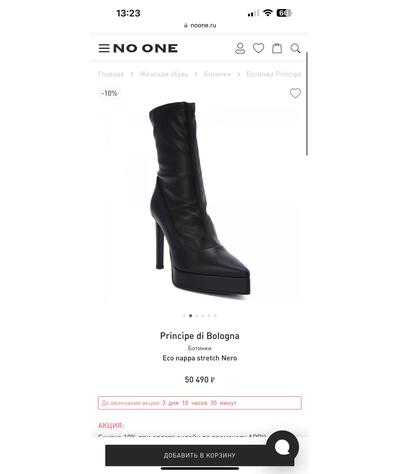Screen dimensions: 400x474
Task: Open the hamburger menu
Action: point(104,48)
